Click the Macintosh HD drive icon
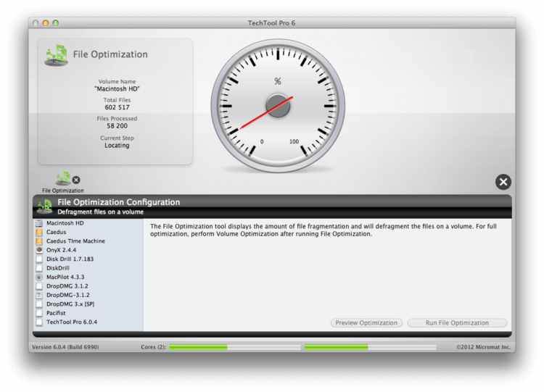Image resolution: width=544 pixels, height=392 pixels. click(39, 223)
